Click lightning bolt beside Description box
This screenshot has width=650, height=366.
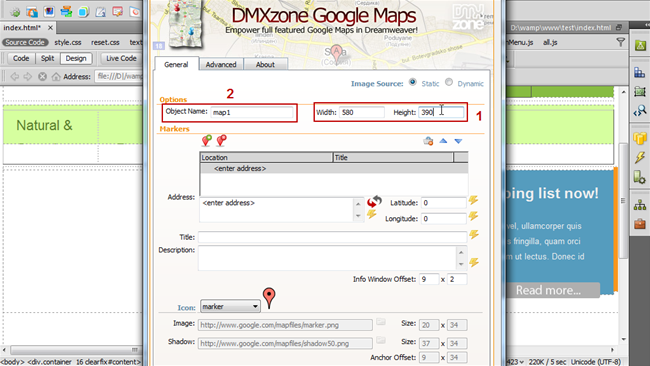click(473, 262)
